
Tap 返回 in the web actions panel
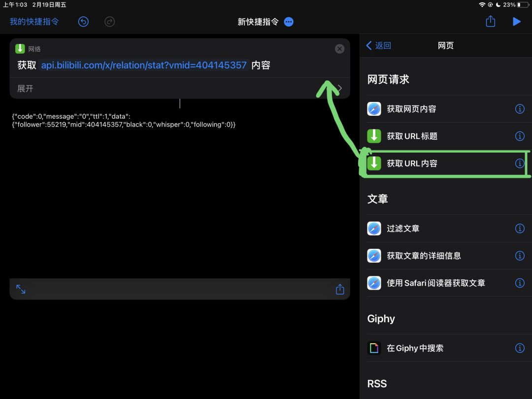pyautogui.click(x=379, y=45)
